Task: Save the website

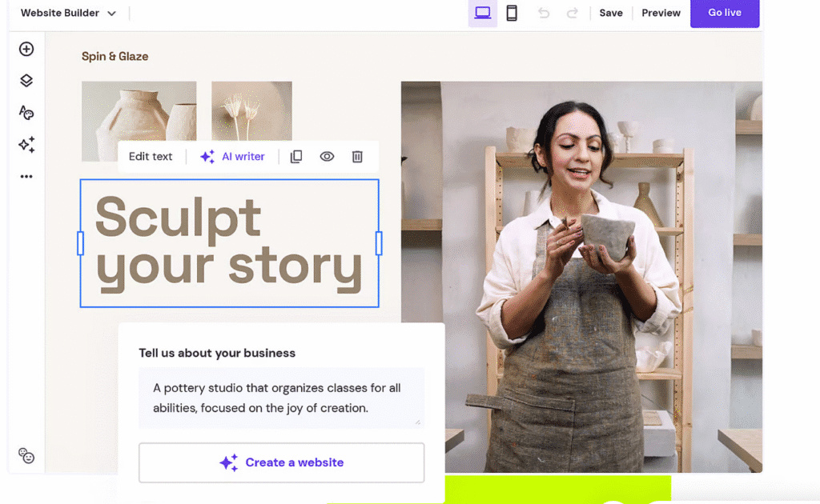Action: point(611,13)
